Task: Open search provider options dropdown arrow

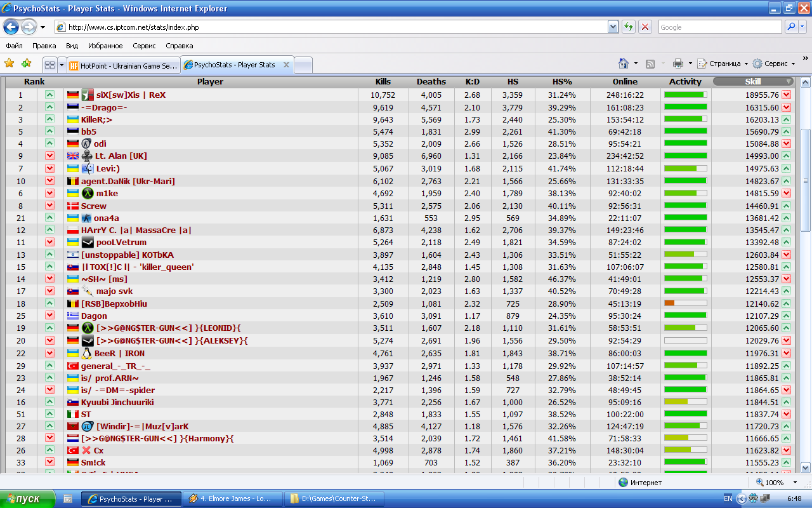Action: coord(803,27)
